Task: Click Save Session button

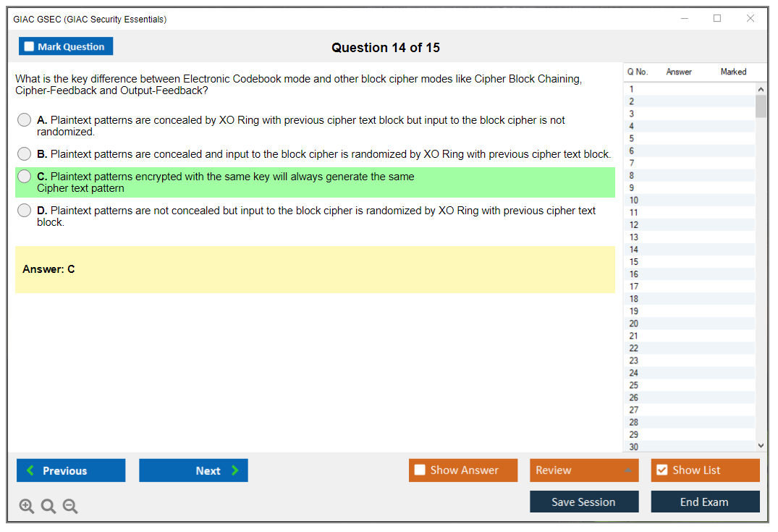Action: coord(584,502)
